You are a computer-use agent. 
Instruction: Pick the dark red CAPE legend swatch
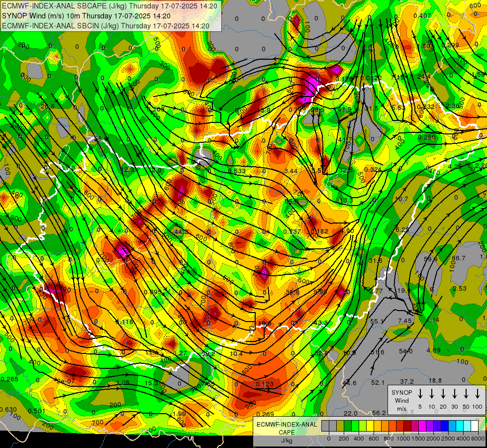tap(407, 426)
